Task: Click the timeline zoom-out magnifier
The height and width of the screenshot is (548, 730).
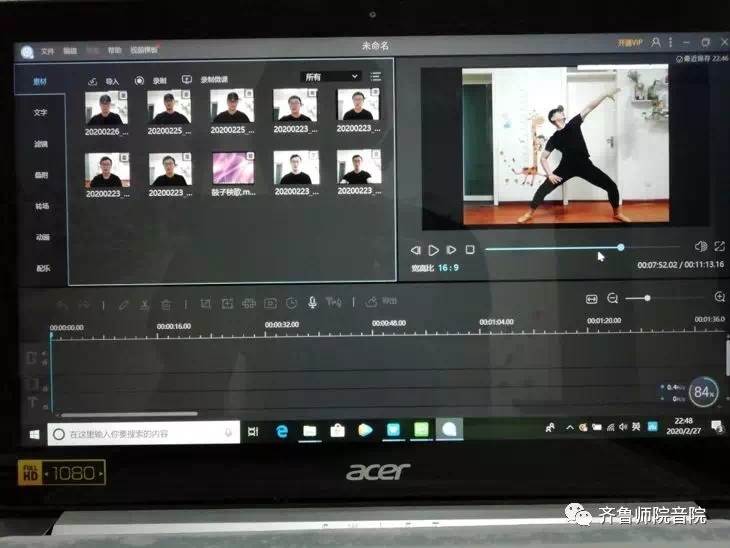Action: tap(613, 298)
